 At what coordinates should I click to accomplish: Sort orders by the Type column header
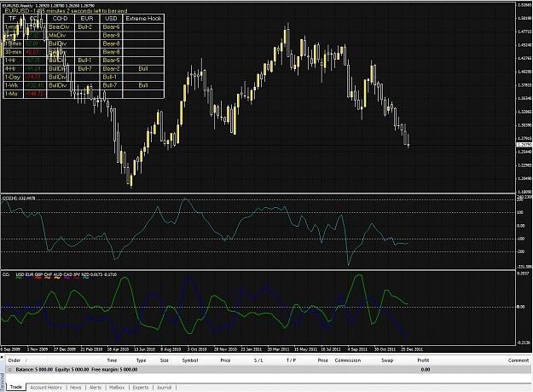click(141, 360)
